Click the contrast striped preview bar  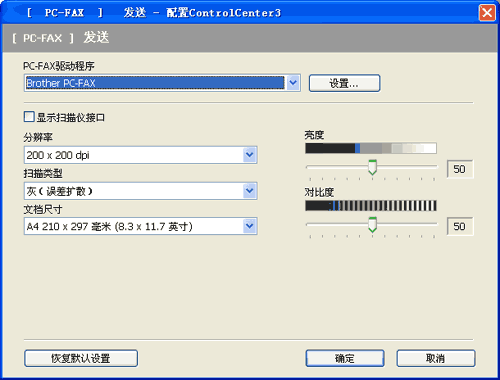click(371, 206)
